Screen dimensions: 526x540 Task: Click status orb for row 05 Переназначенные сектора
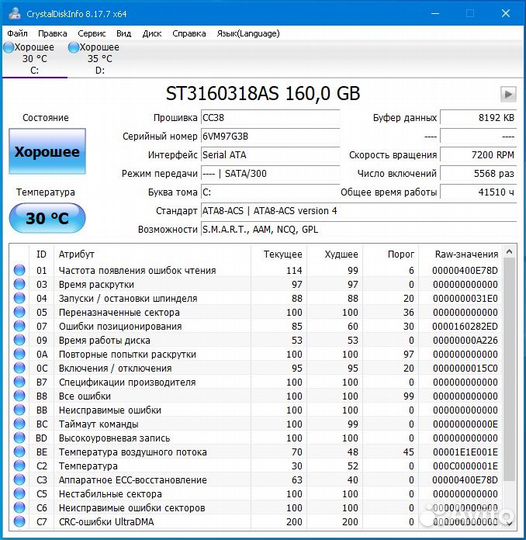[20, 312]
